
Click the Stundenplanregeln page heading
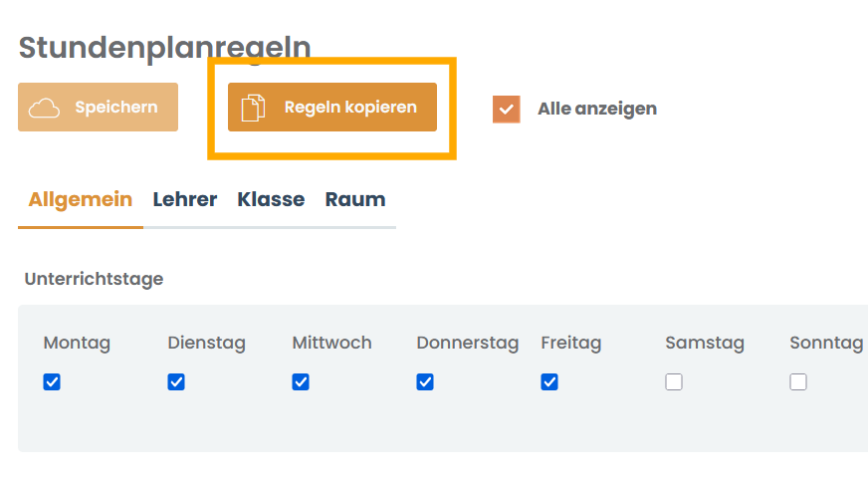[165, 48]
